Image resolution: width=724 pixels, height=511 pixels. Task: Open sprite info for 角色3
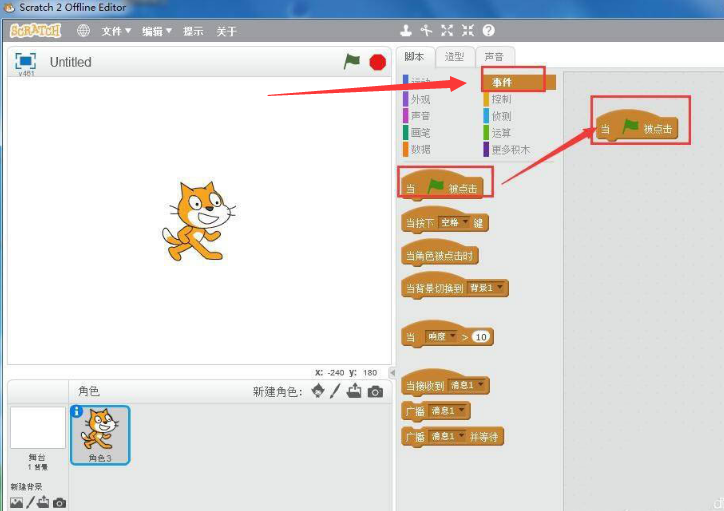(x=77, y=411)
